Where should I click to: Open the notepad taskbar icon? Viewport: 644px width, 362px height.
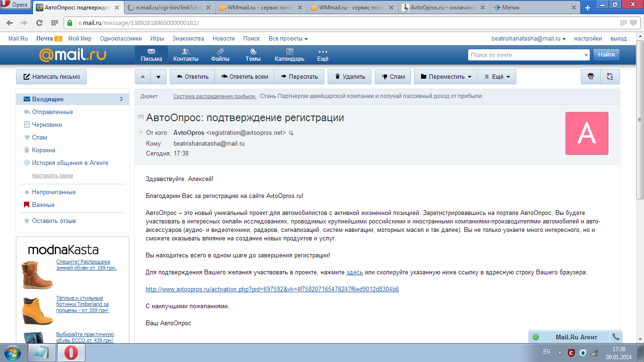(x=41, y=353)
